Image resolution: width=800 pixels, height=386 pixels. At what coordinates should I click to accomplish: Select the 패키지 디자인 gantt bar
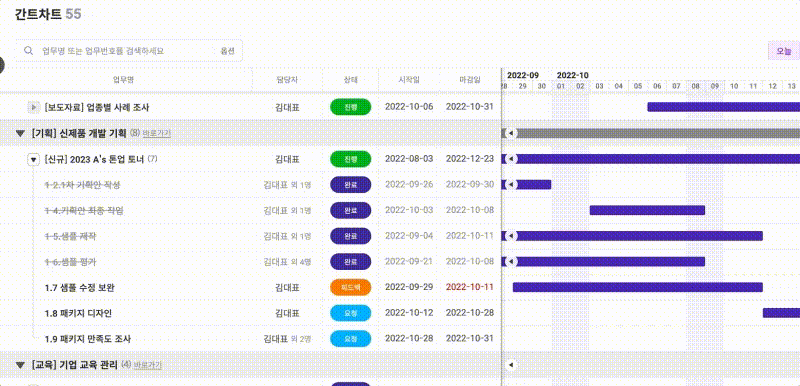[x=781, y=313]
